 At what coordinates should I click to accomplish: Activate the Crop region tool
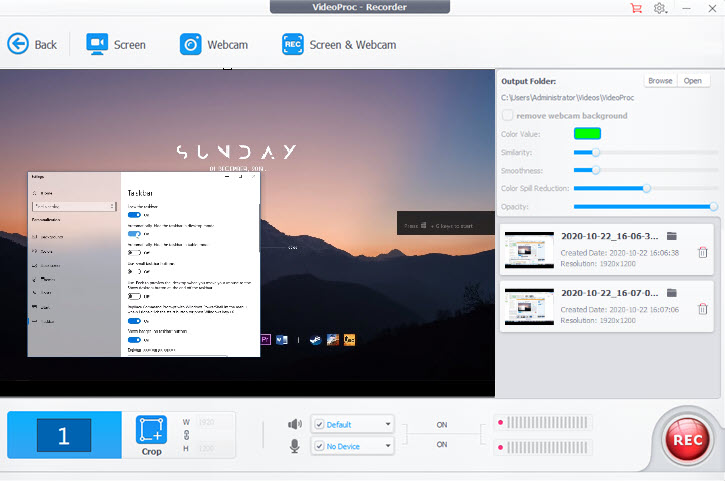click(151, 435)
